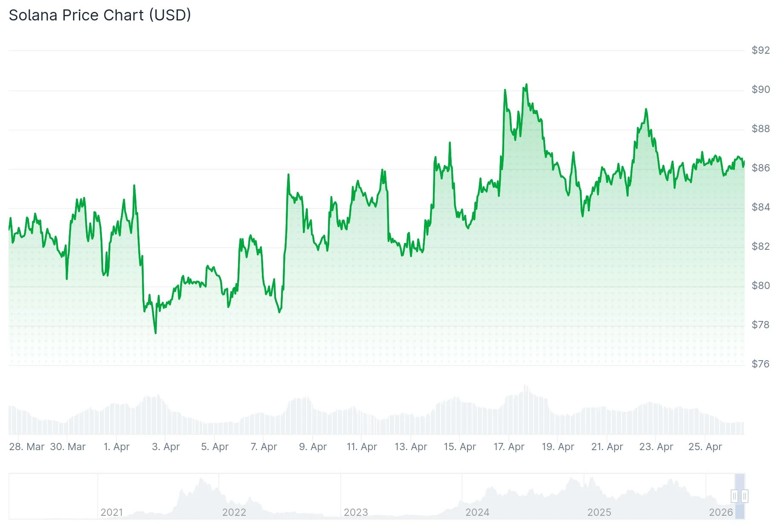Click the 28. Mar date label
778x532 pixels.
(27, 447)
